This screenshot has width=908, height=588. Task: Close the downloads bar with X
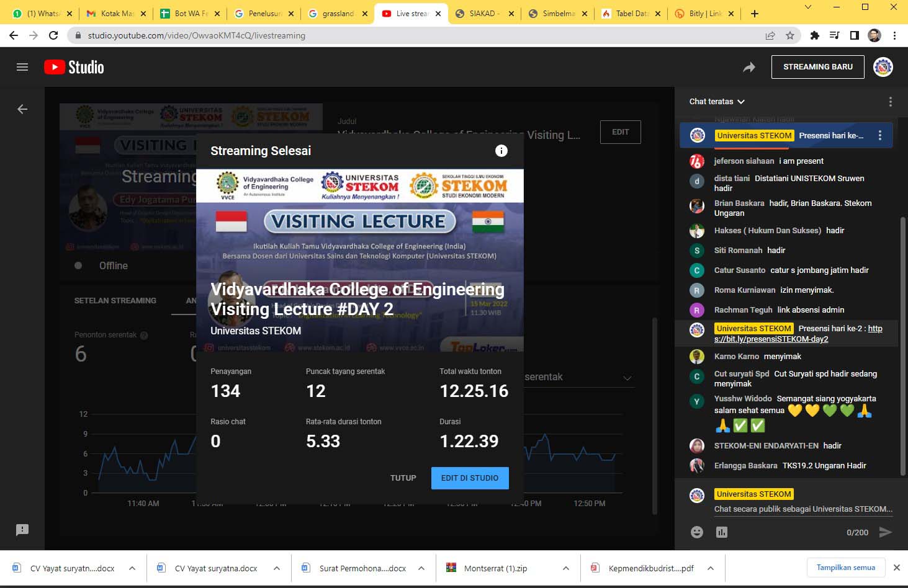point(896,568)
